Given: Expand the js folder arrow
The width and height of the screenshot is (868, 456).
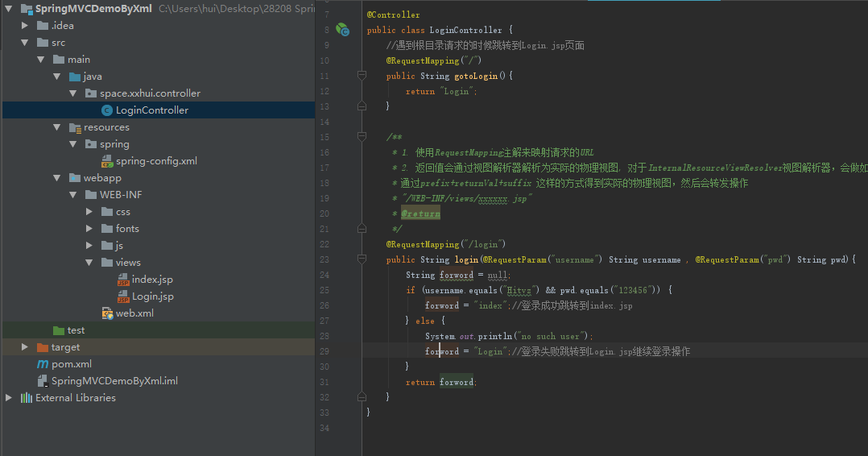Looking at the screenshot, I should point(89,246).
